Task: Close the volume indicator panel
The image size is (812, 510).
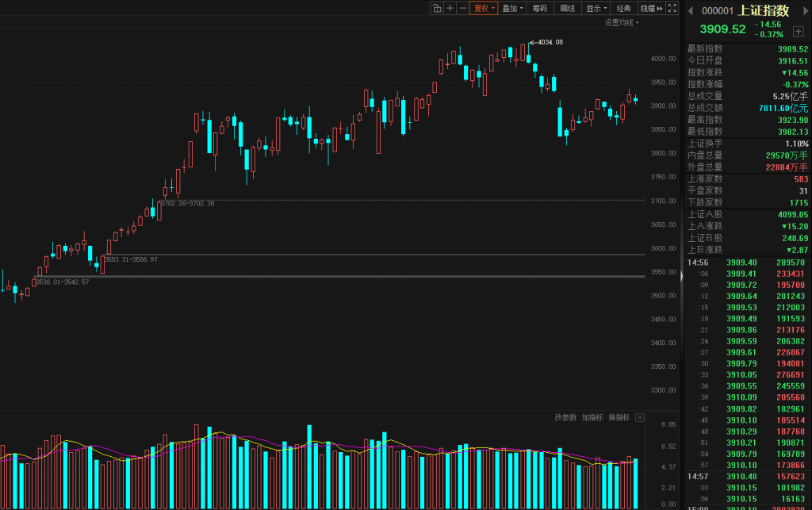Action: (640, 417)
